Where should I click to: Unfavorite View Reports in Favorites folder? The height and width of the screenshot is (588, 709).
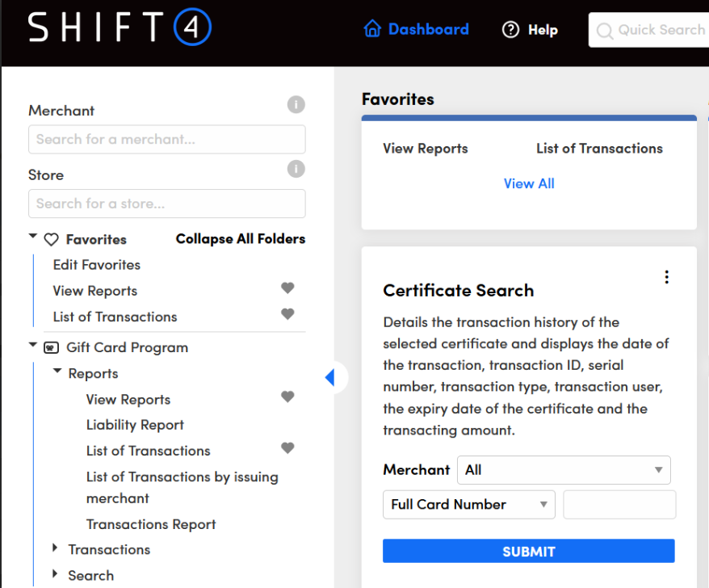point(287,288)
